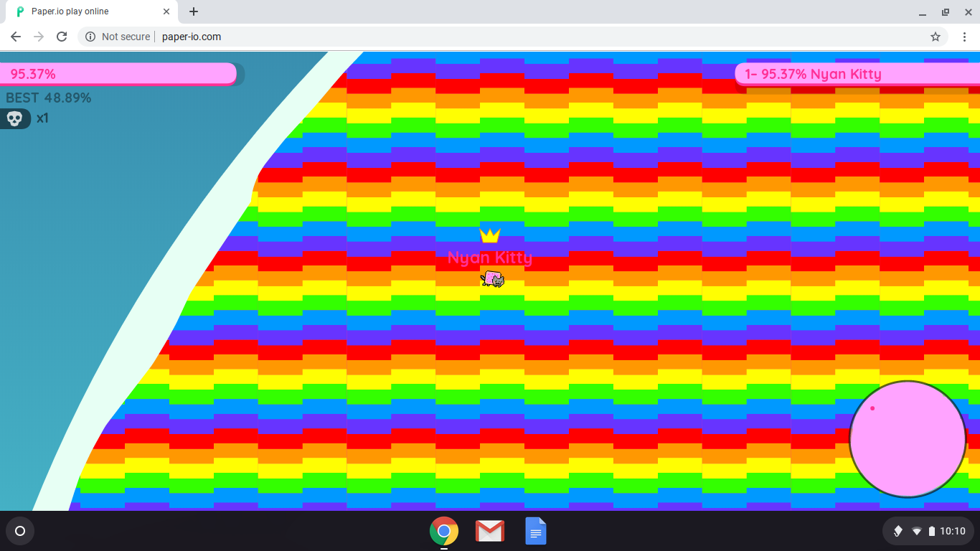Click the yellow crown above the player
This screenshot has height=551, width=980.
[x=490, y=235]
